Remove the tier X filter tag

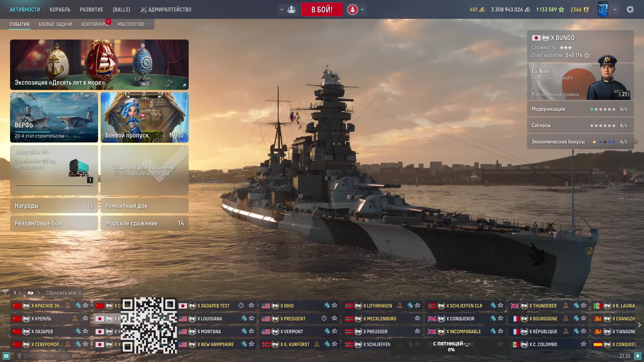pos(20,293)
